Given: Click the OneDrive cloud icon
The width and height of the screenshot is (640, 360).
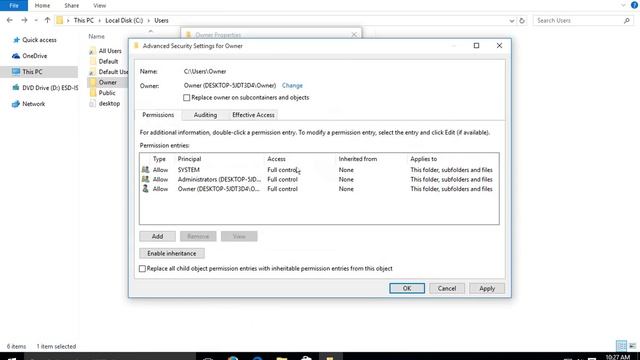Looking at the screenshot, I should (16, 56).
